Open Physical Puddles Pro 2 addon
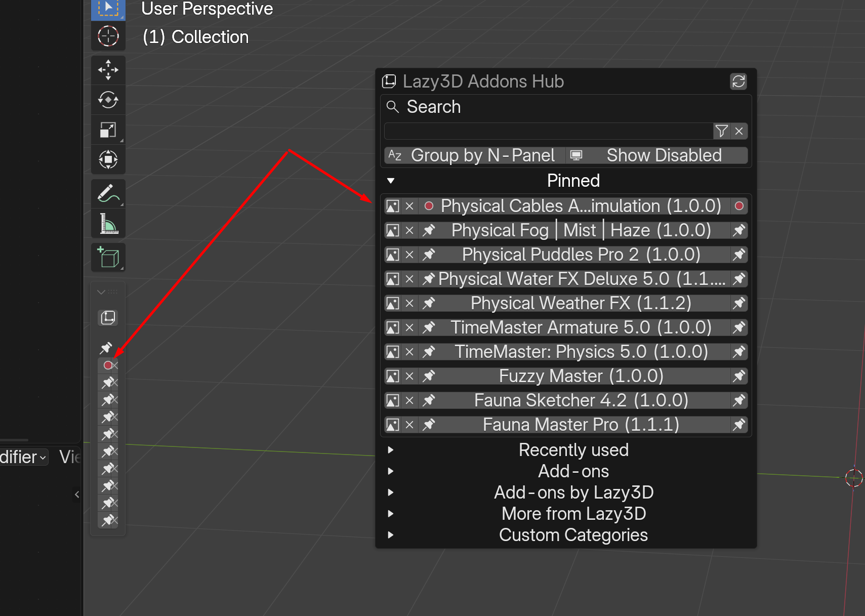 click(x=574, y=255)
